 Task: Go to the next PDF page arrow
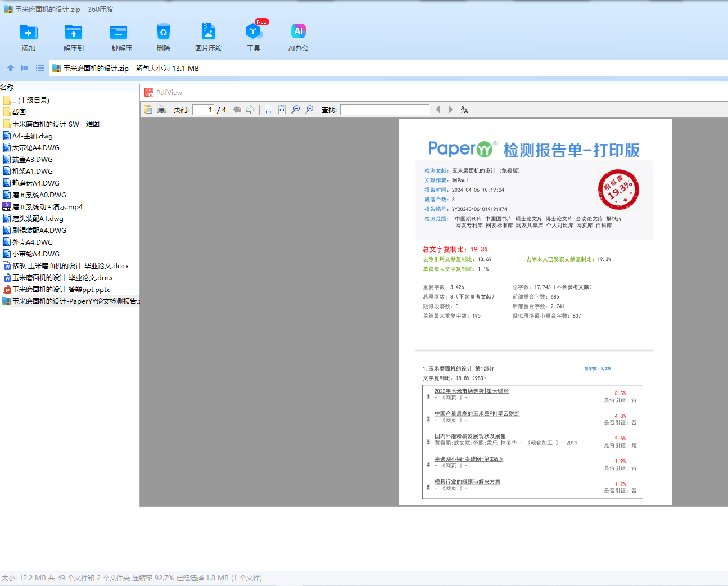(250, 110)
